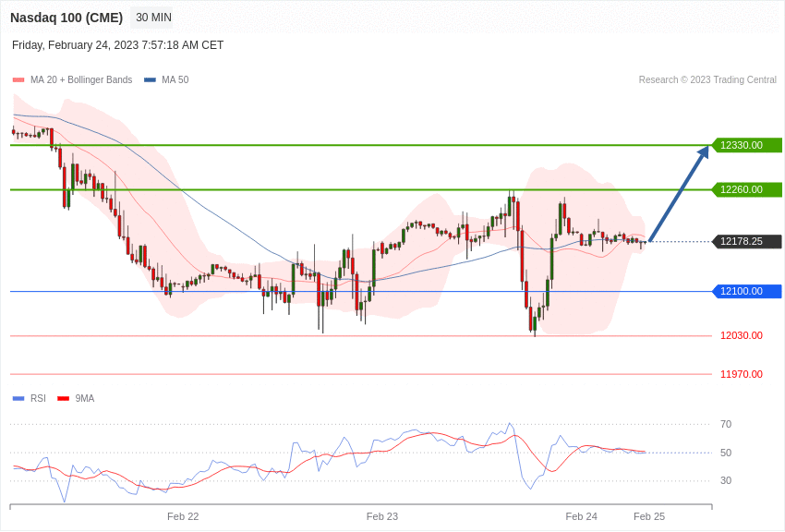Click the 11970.00 red support label
This screenshot has width=785, height=532.
coord(742,374)
